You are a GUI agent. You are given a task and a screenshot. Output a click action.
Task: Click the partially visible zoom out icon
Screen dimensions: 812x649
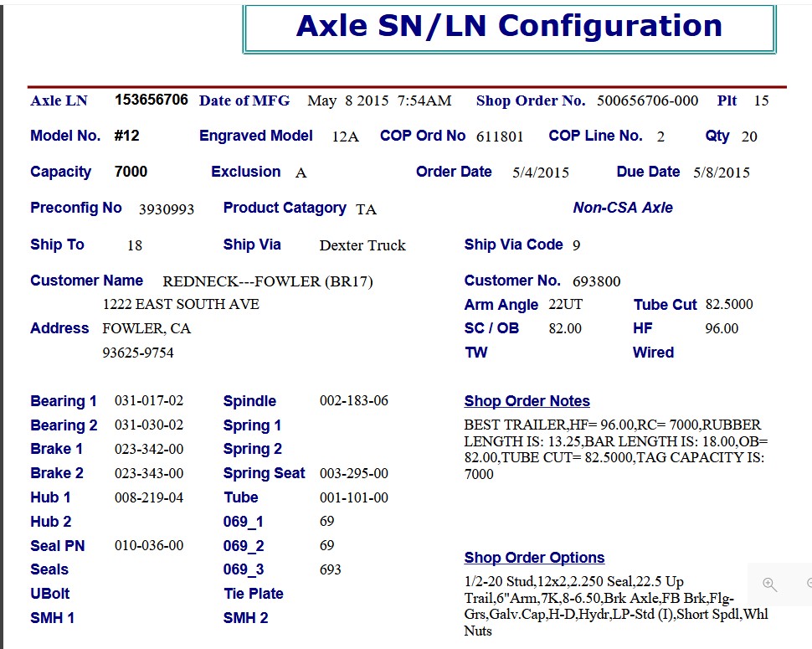coord(808,584)
